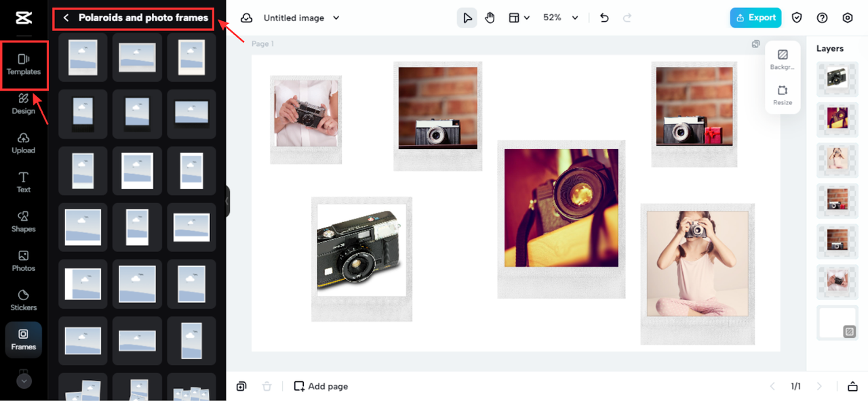Go back from Polaroids and photo frames

[66, 18]
